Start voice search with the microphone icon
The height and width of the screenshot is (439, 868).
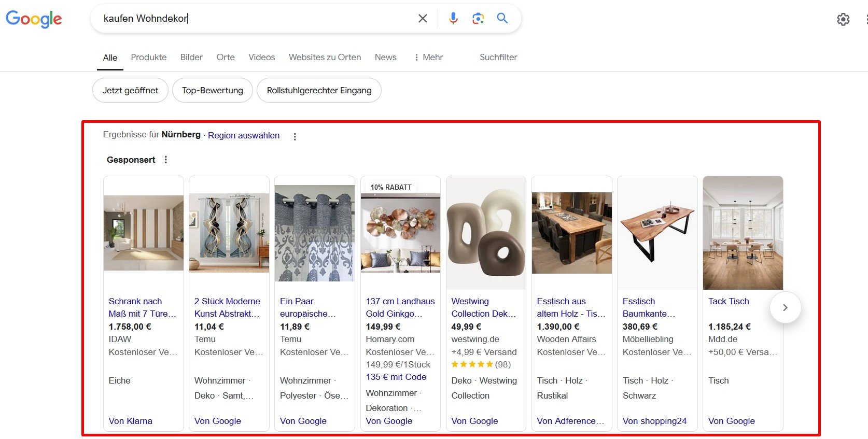click(x=453, y=19)
